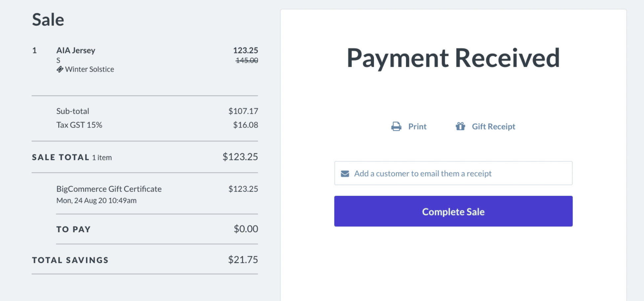Click the printer icon
Screen dimensions: 644x301
coord(396,127)
